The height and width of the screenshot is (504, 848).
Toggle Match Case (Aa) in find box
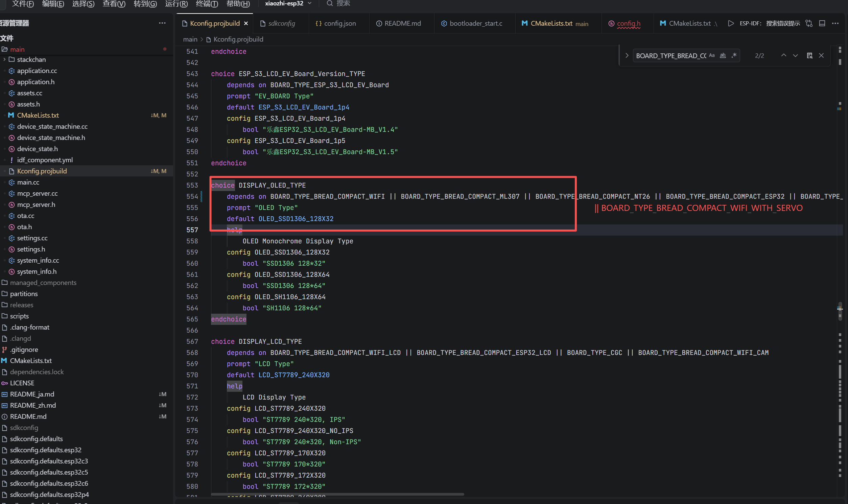pos(712,55)
